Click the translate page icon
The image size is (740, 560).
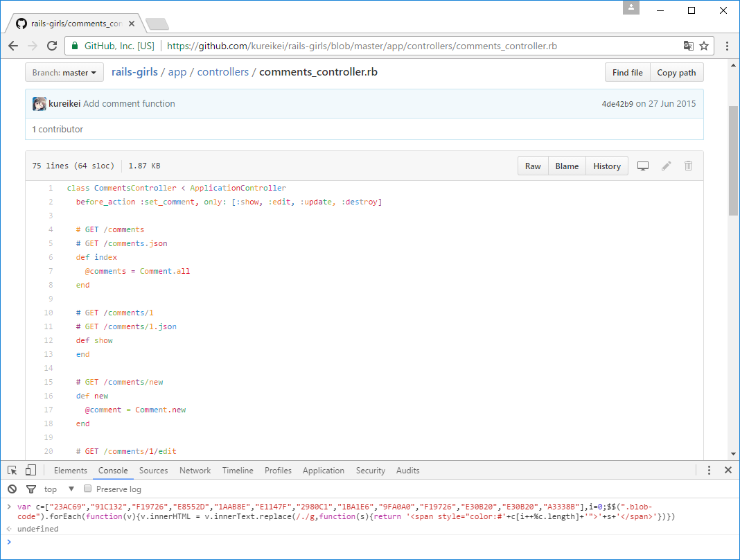[x=688, y=46]
